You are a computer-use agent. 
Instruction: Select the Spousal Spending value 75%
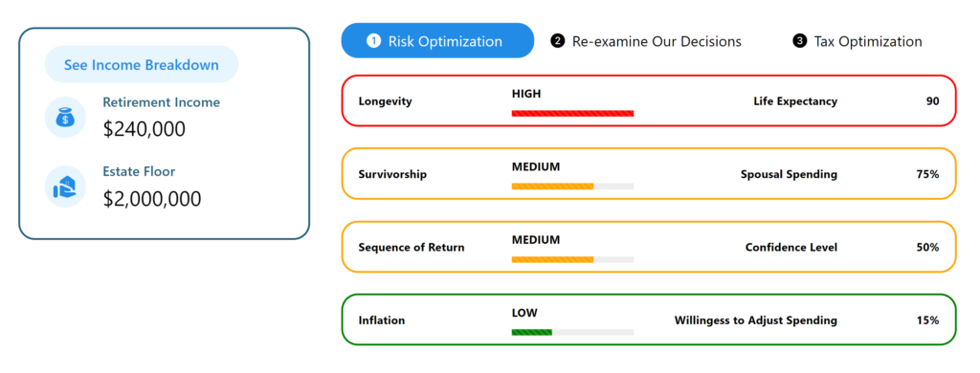[x=927, y=174]
